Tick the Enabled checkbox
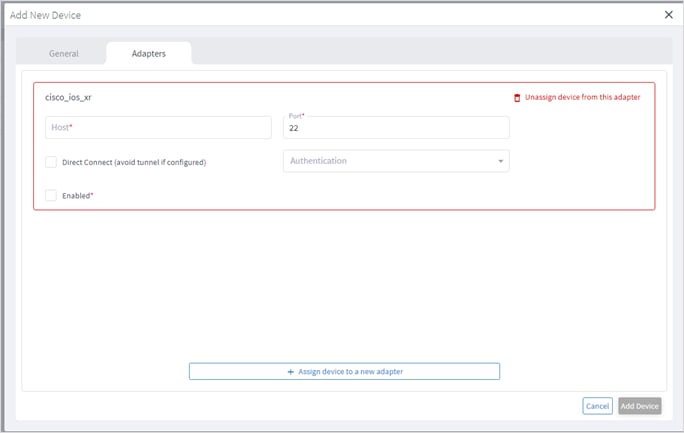 (x=51, y=195)
